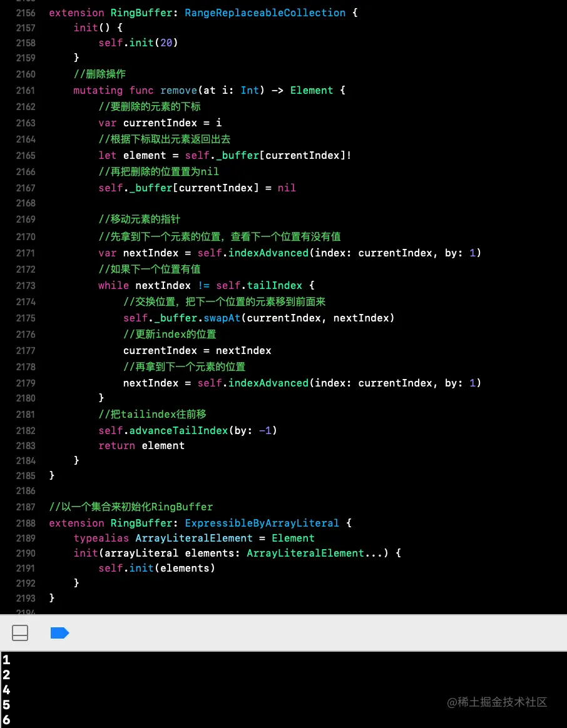
Task: Click 'Element' return type on line 2161
Action: (312, 91)
